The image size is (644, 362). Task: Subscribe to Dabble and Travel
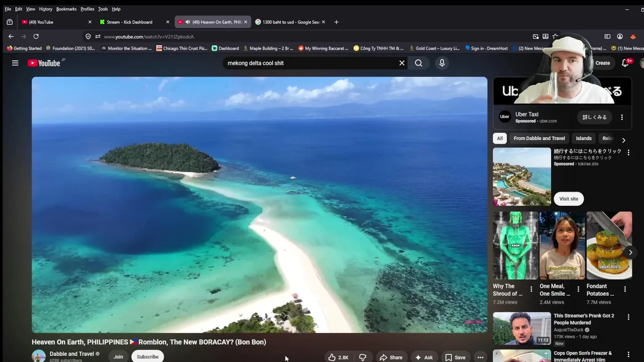[147, 356]
